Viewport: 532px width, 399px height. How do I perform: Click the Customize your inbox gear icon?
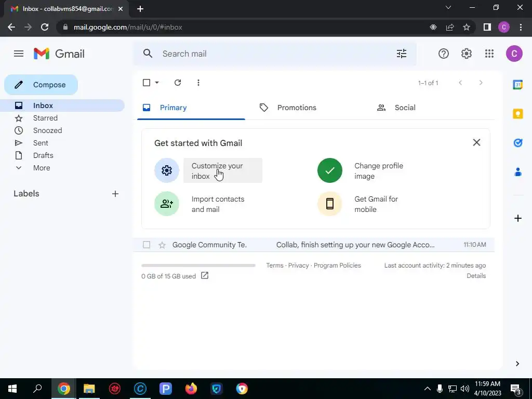(x=167, y=170)
